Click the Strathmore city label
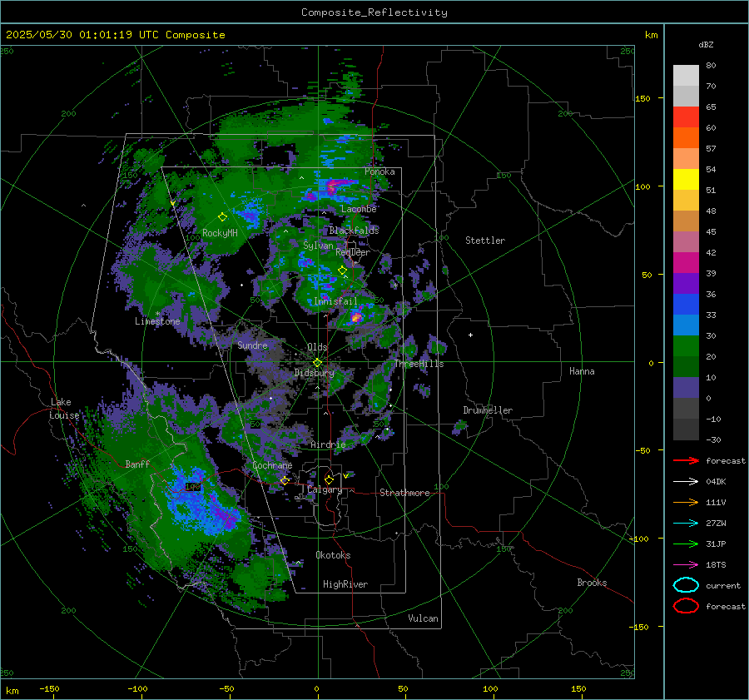 point(404,493)
